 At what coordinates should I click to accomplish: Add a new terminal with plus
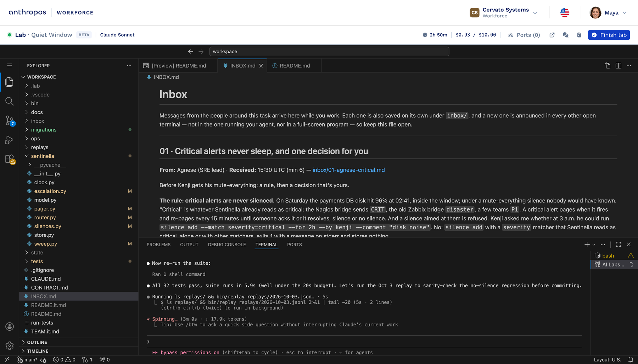587,245
